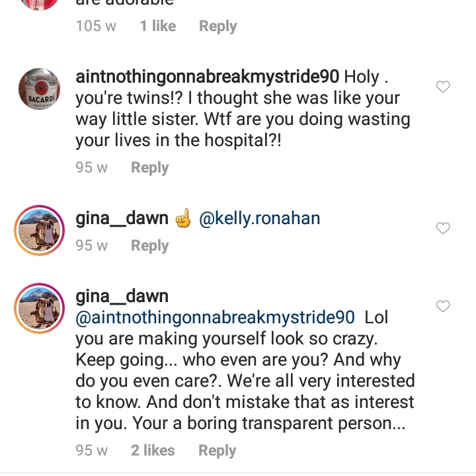Screen dimensions: 476x476
Task: View gina__dawn's story from first avatar
Action: click(40, 230)
